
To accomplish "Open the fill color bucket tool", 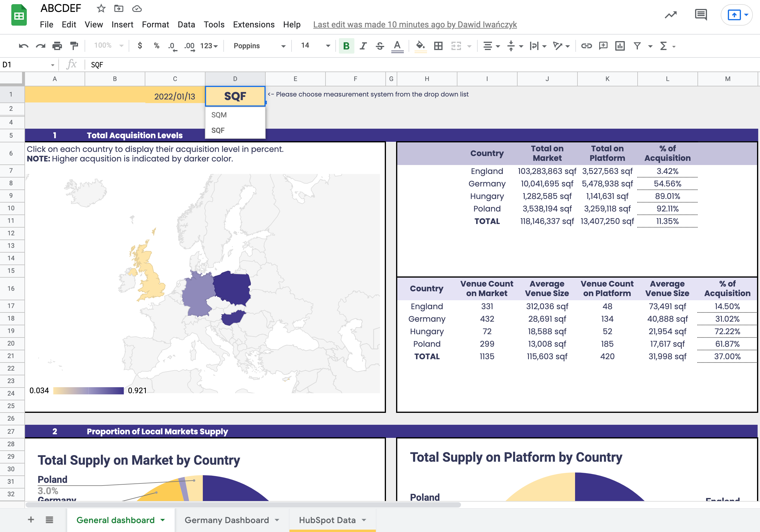I will point(420,46).
